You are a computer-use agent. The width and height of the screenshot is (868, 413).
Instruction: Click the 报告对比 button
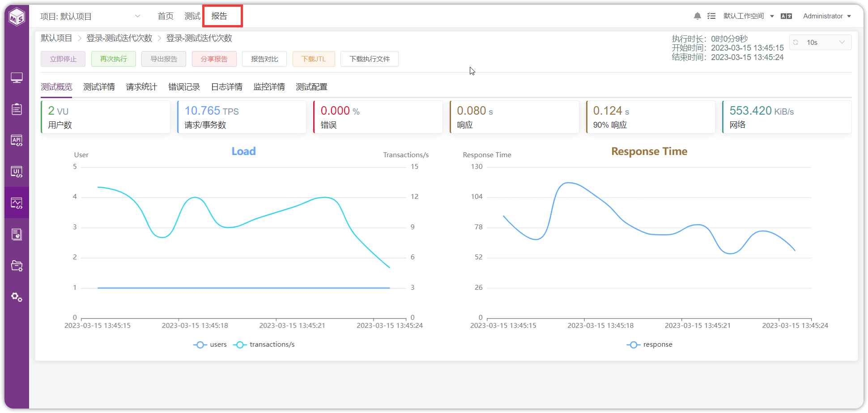tap(264, 59)
